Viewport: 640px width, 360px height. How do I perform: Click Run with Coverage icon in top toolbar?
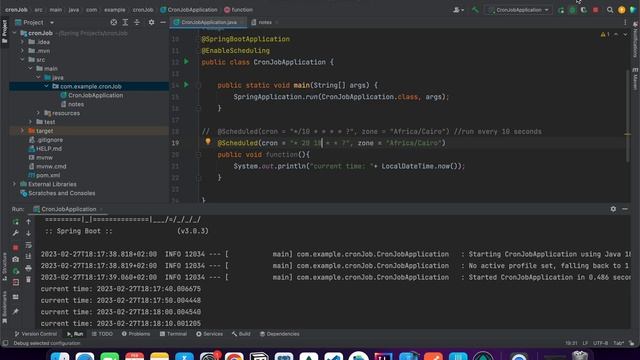(x=584, y=10)
